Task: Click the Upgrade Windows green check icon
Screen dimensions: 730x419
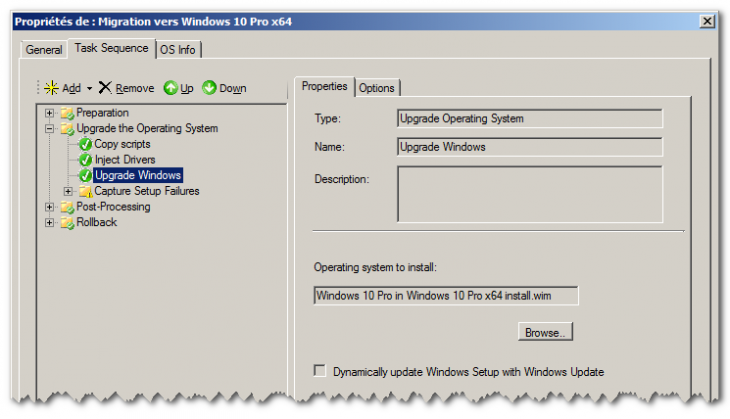Action: 85,176
